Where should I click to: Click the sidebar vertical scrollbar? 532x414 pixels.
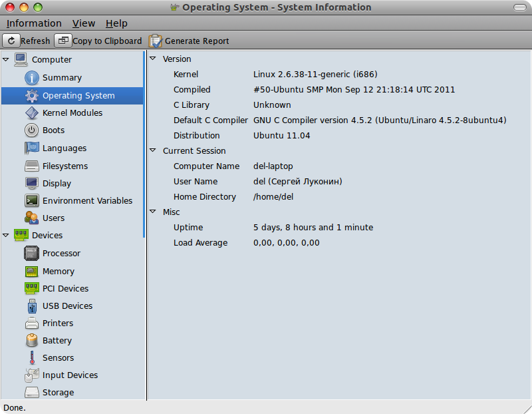(144, 144)
